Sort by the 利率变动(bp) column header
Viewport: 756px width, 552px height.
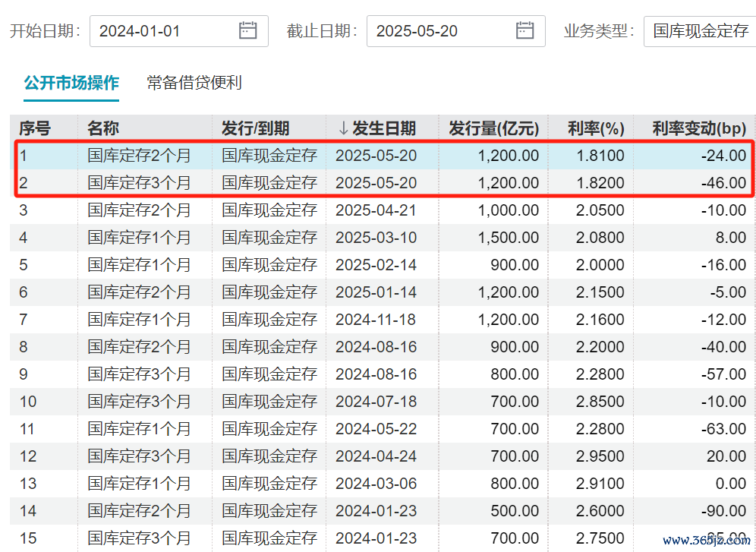699,128
